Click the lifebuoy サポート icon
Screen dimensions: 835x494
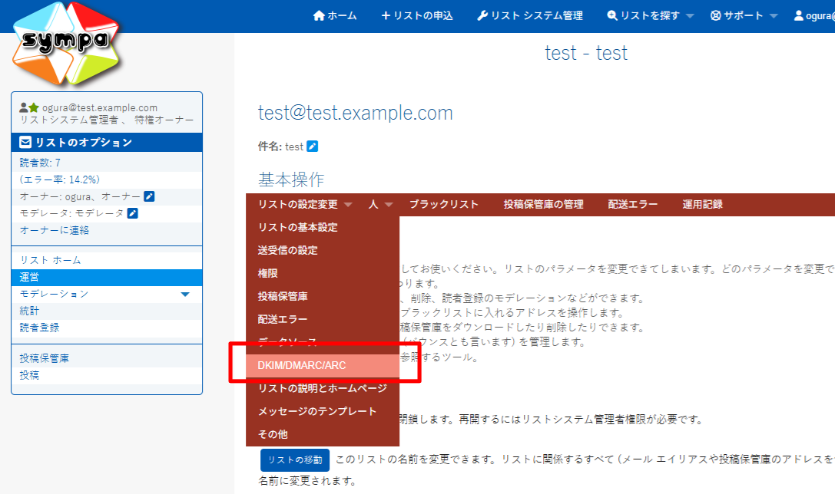[x=716, y=15]
